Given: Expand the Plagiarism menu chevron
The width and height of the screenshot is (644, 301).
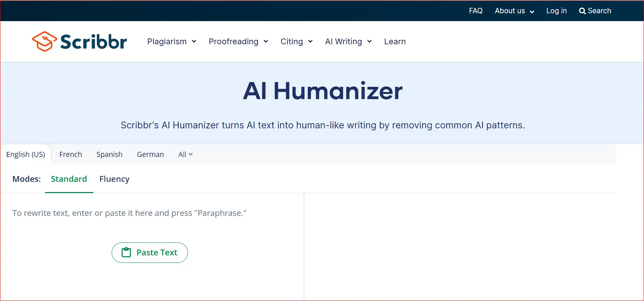Looking at the screenshot, I should (x=194, y=42).
